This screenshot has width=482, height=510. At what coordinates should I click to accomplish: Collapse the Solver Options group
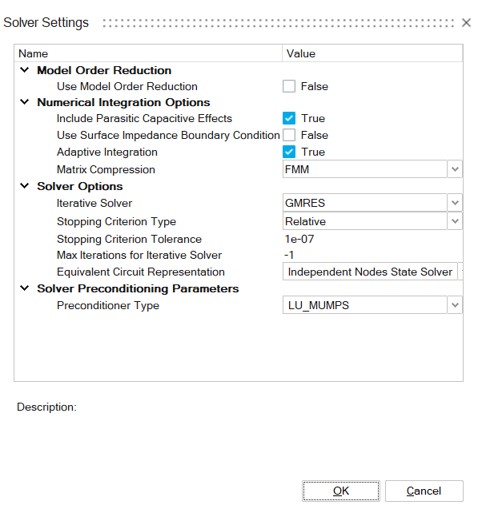coord(25,186)
